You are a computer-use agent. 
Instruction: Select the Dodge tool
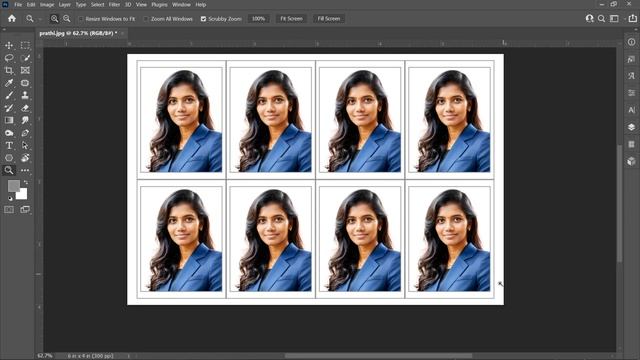9,133
